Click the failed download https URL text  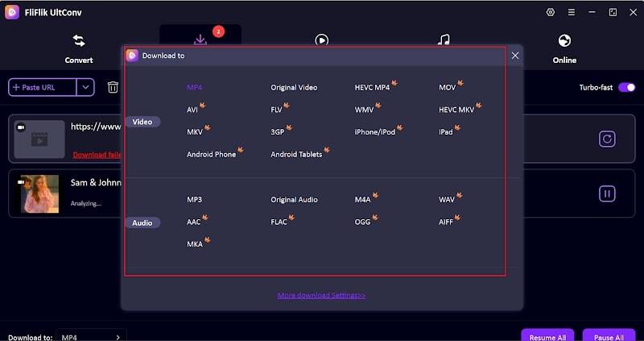point(96,127)
